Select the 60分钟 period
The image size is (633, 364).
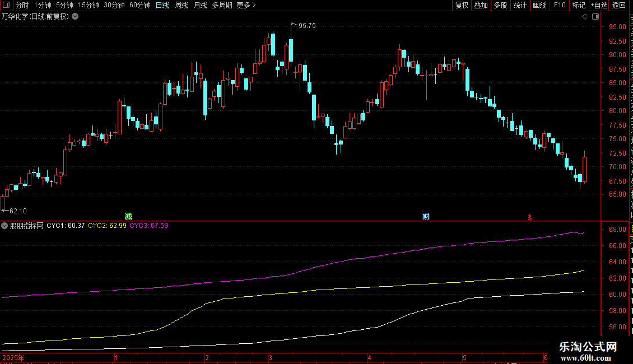[140, 5]
